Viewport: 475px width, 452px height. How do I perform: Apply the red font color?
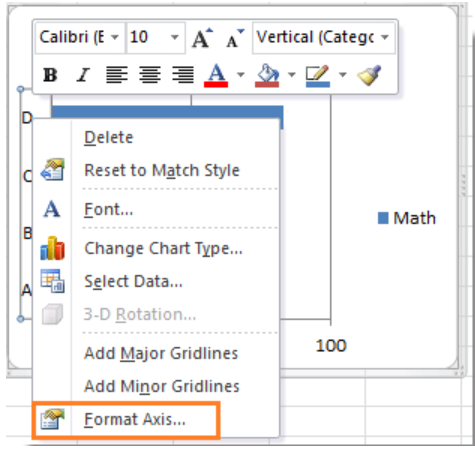click(216, 75)
